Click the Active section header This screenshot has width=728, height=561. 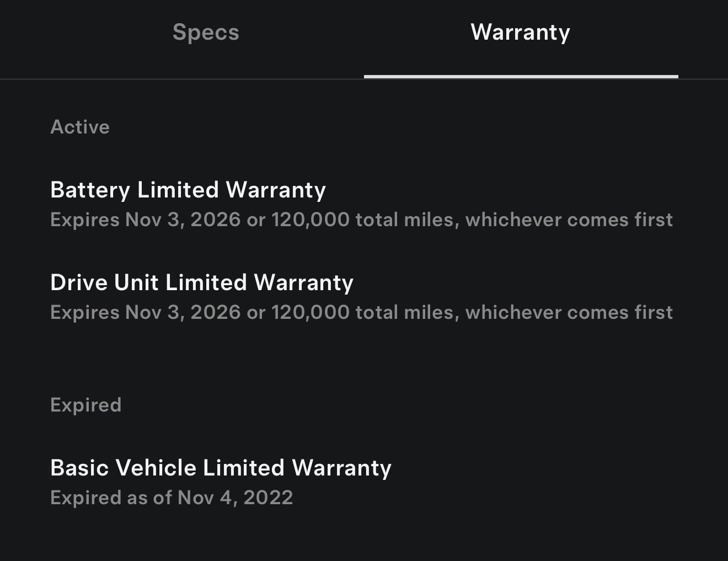80,127
